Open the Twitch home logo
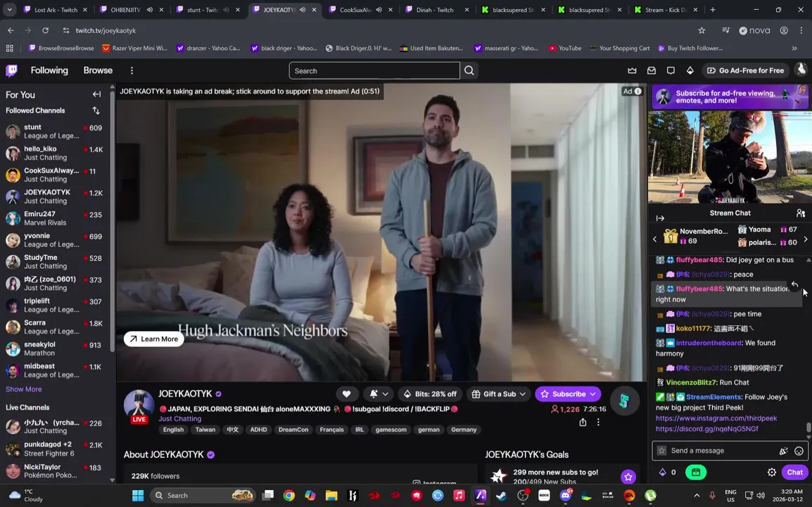 pos(11,70)
